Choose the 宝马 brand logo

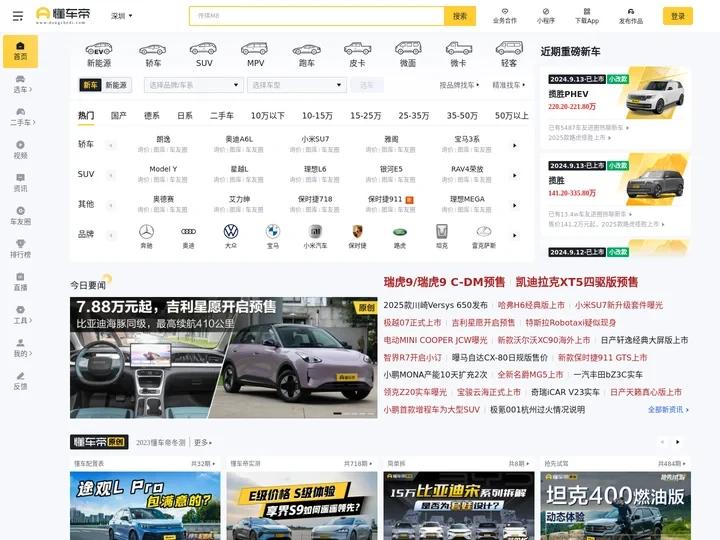tap(273, 236)
